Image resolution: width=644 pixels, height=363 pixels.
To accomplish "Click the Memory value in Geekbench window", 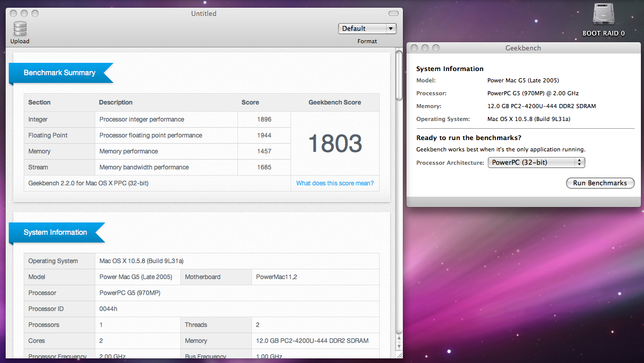I will coord(541,106).
